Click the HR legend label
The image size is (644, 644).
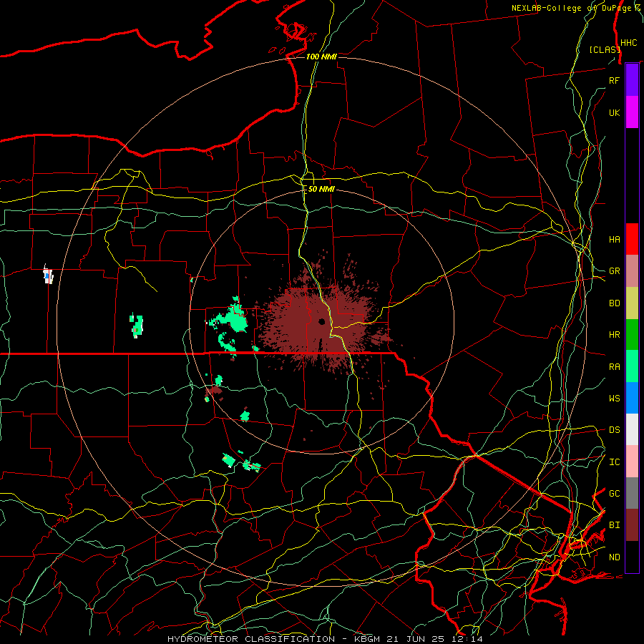point(614,335)
